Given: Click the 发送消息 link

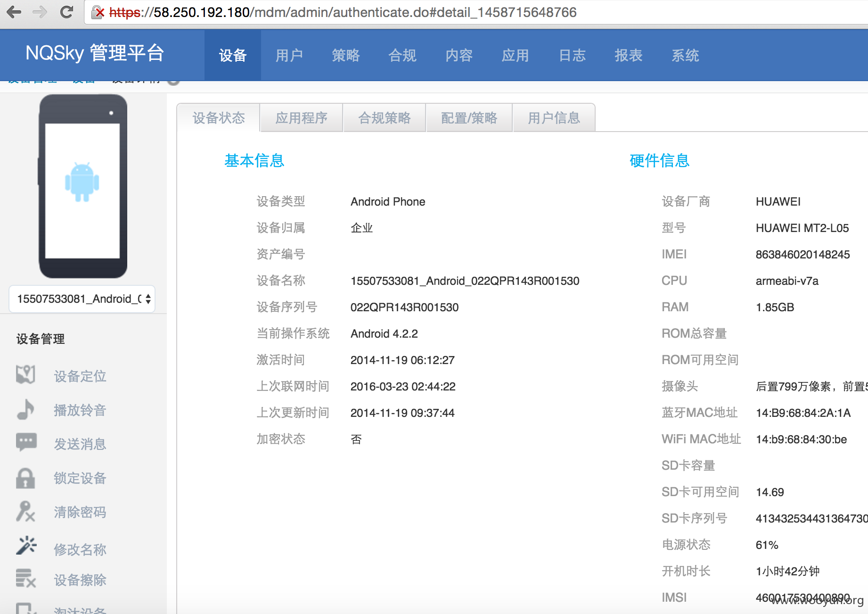Looking at the screenshot, I should click(80, 444).
